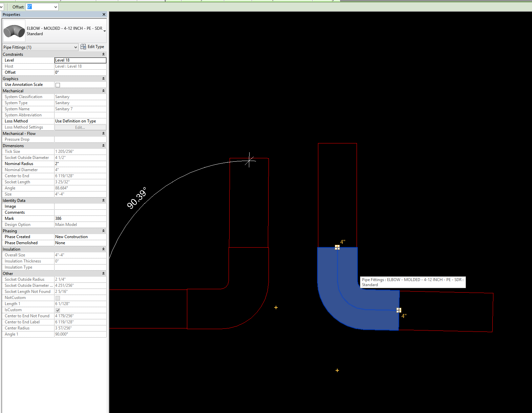Click the Socket Length value 3 25/32"
Screen dimensions: 532x413
80,182
